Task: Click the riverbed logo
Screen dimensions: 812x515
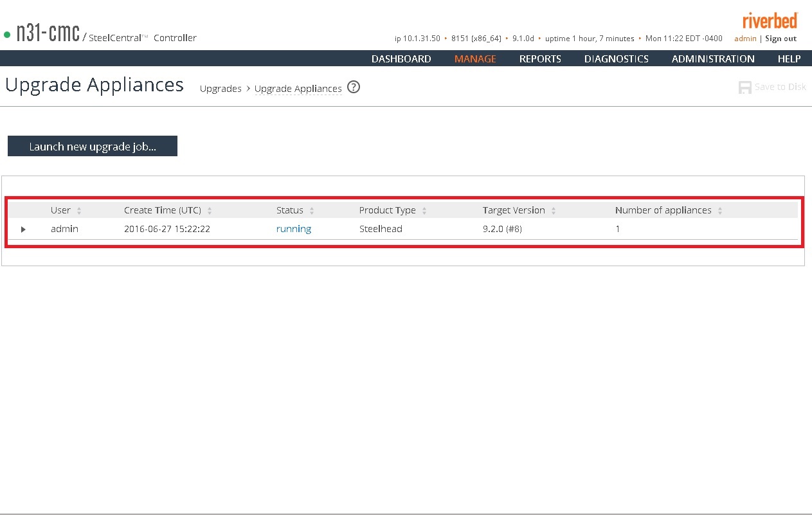Action: tap(770, 21)
